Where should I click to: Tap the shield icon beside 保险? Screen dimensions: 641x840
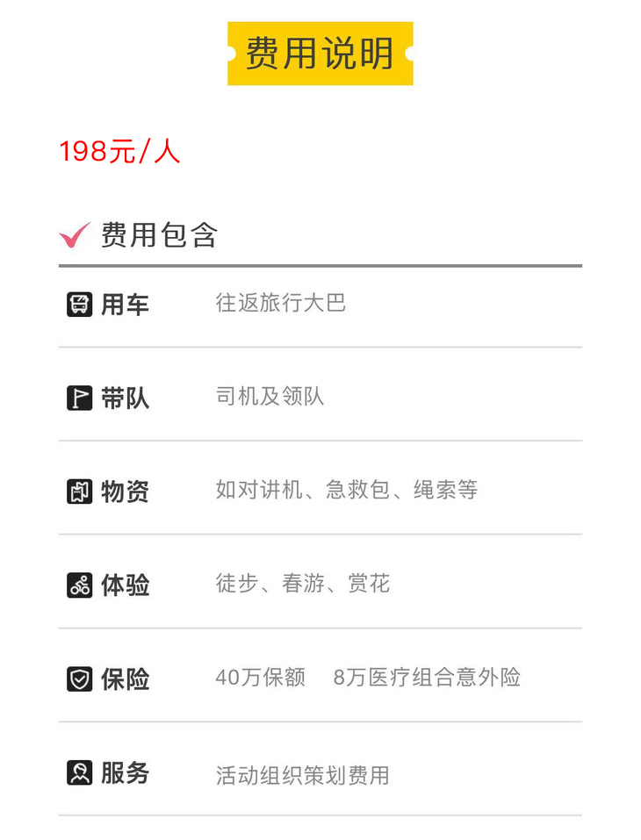coord(79,678)
